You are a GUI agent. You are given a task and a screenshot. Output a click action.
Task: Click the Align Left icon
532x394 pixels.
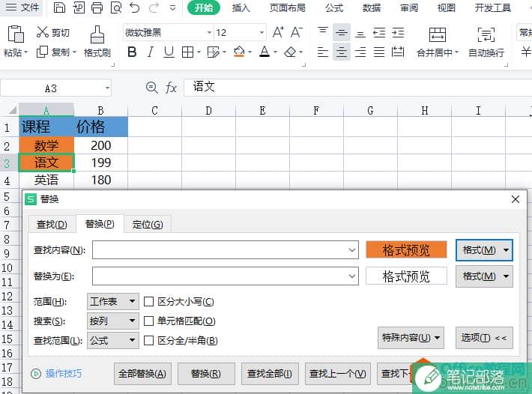point(323,52)
